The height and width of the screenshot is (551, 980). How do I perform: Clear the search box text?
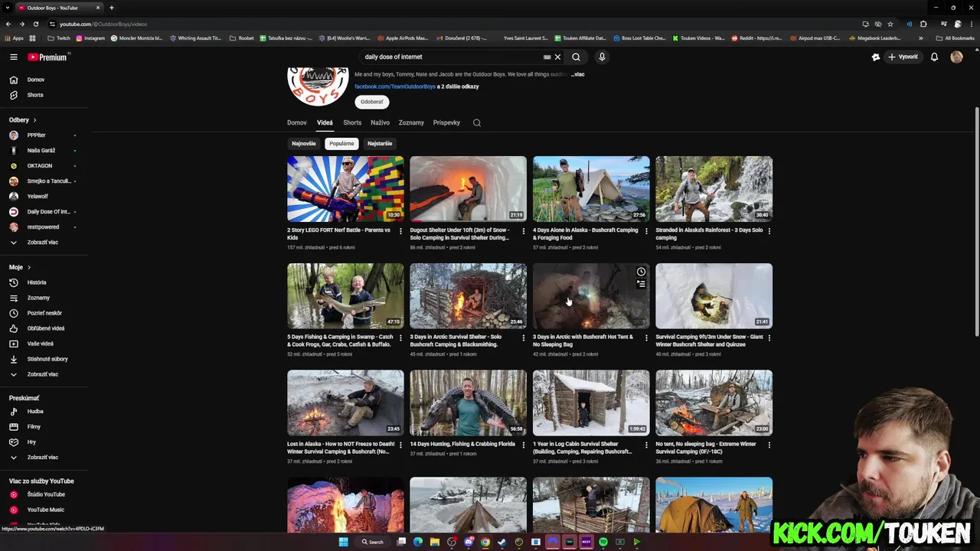[x=557, y=57]
